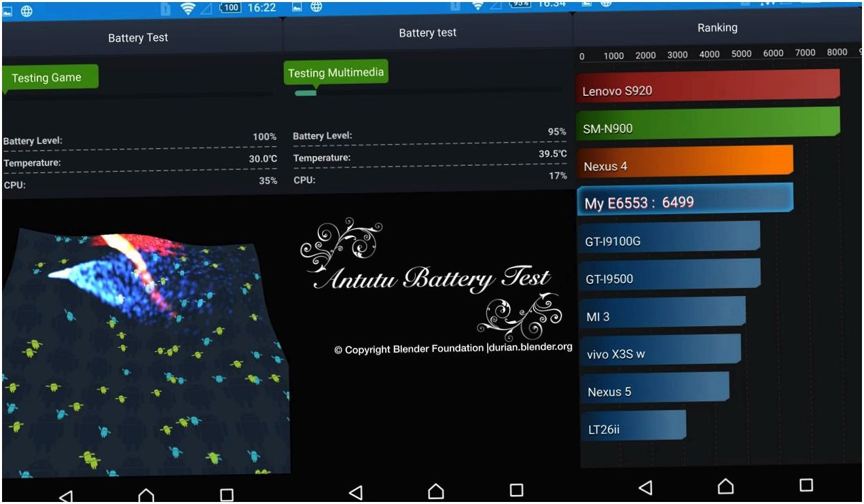This screenshot has width=864, height=504.
Task: Select the SM-N900 ranking bar
Action: tap(708, 124)
